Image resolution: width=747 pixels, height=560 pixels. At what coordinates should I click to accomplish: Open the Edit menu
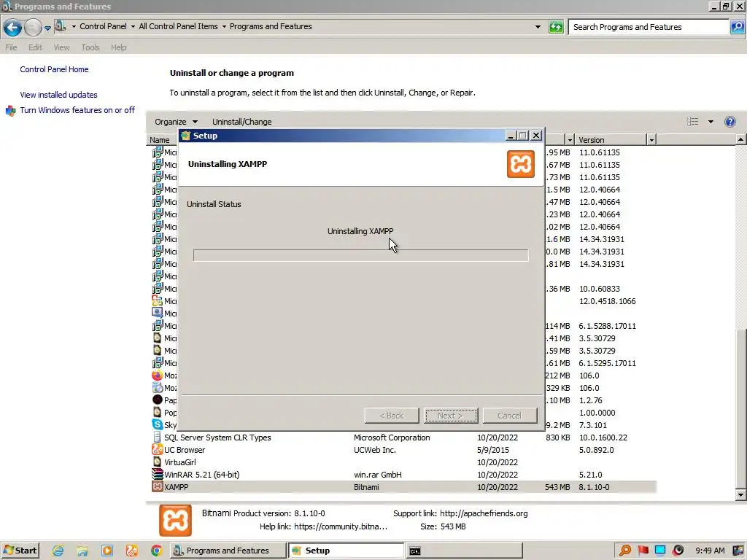coord(35,47)
